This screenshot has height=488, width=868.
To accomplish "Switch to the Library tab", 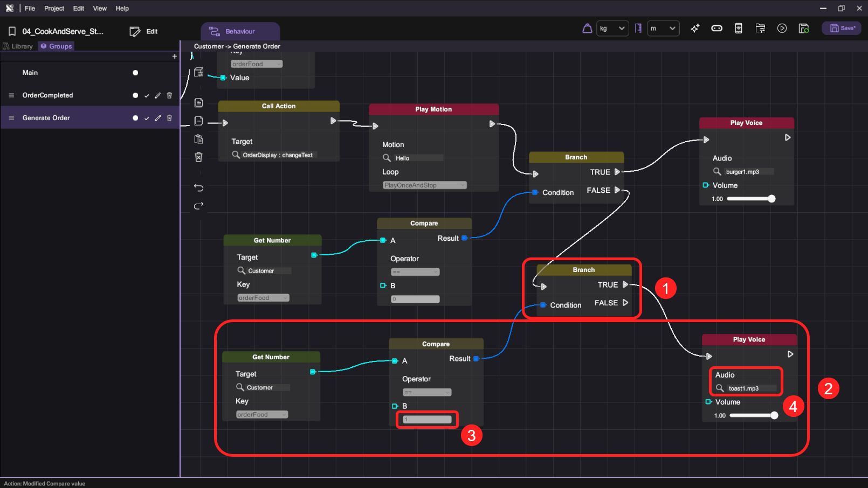I will tap(18, 46).
